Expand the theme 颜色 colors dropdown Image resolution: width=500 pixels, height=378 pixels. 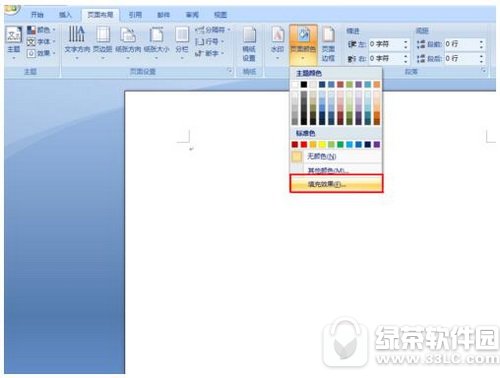click(41, 30)
